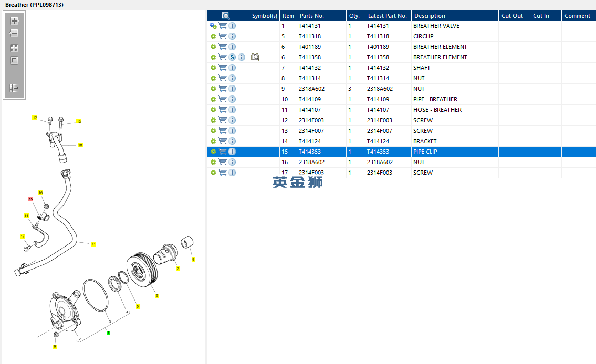This screenshot has width=596, height=364.
Task: Select diagram callout 13 label
Action: (x=79, y=122)
